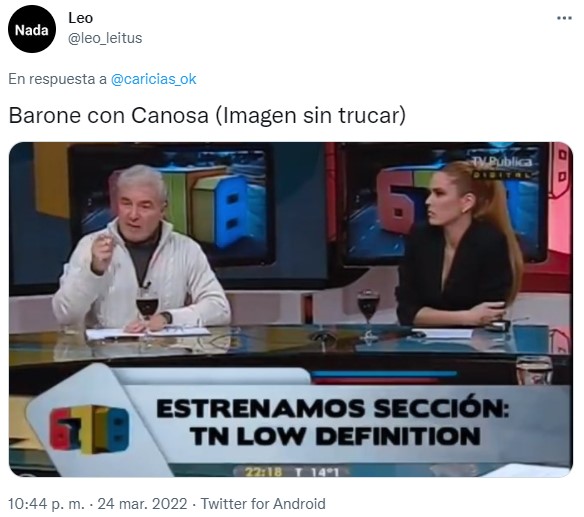The image size is (584, 517).
Task: Click the Twitter for Android source link
Action: tap(263, 504)
